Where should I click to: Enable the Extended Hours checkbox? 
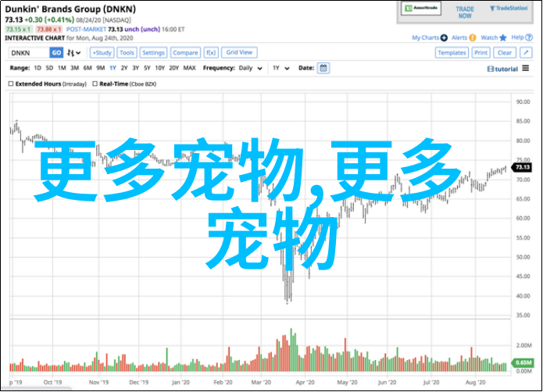coord(11,84)
